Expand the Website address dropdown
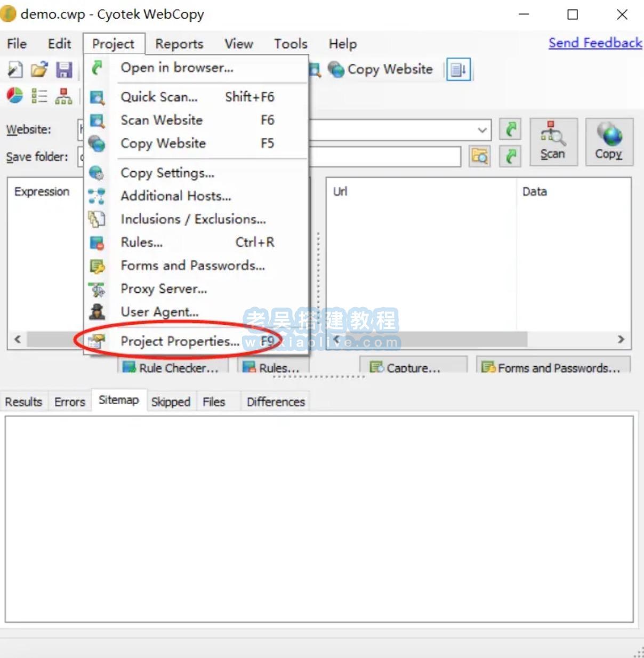644x658 pixels. click(481, 129)
